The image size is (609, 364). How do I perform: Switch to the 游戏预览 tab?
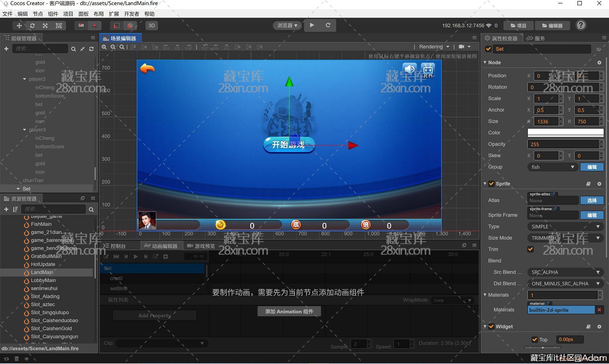coord(201,246)
